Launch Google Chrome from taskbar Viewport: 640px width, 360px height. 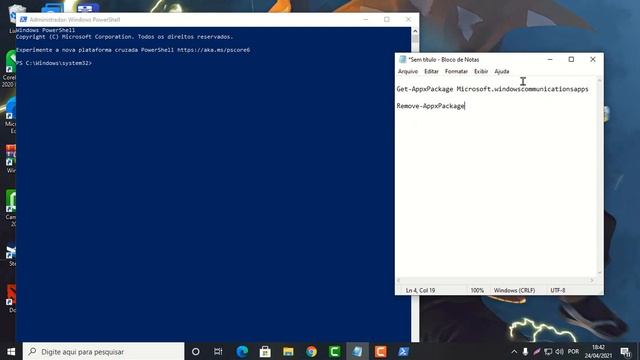[x=311, y=351]
